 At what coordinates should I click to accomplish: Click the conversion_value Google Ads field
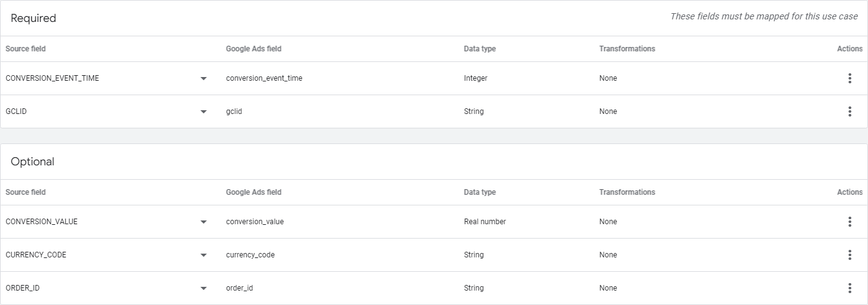(254, 222)
